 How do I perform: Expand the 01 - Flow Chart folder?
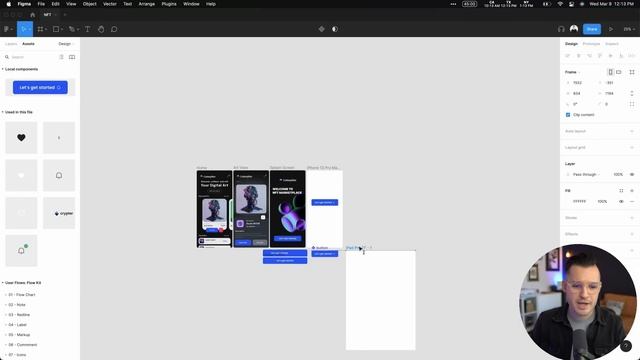click(x=6, y=295)
